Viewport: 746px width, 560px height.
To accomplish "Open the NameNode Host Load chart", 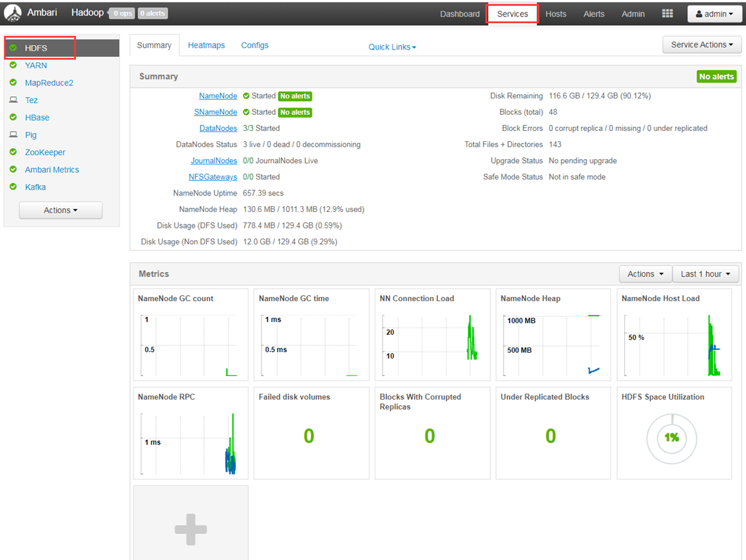I will (674, 335).
